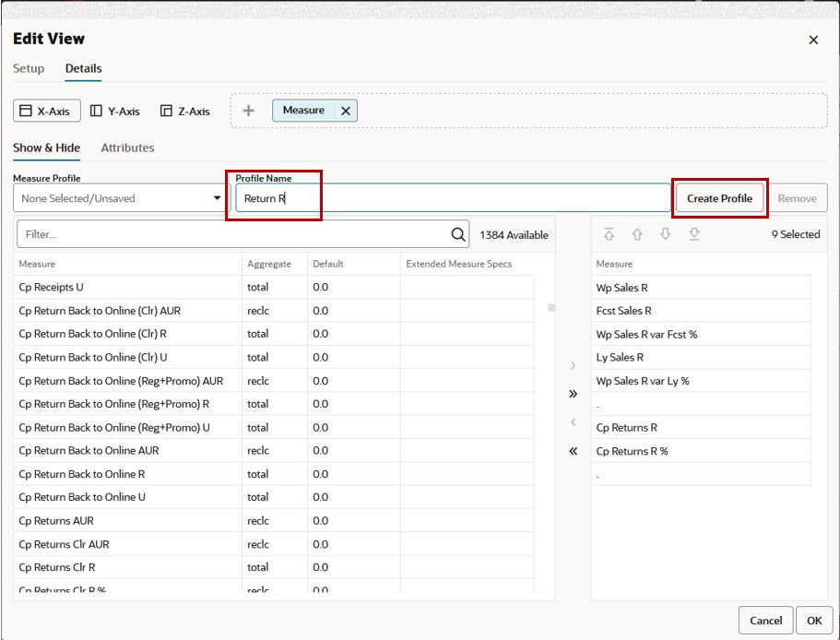Switch to the Setup tab
840x640 pixels.
point(29,68)
